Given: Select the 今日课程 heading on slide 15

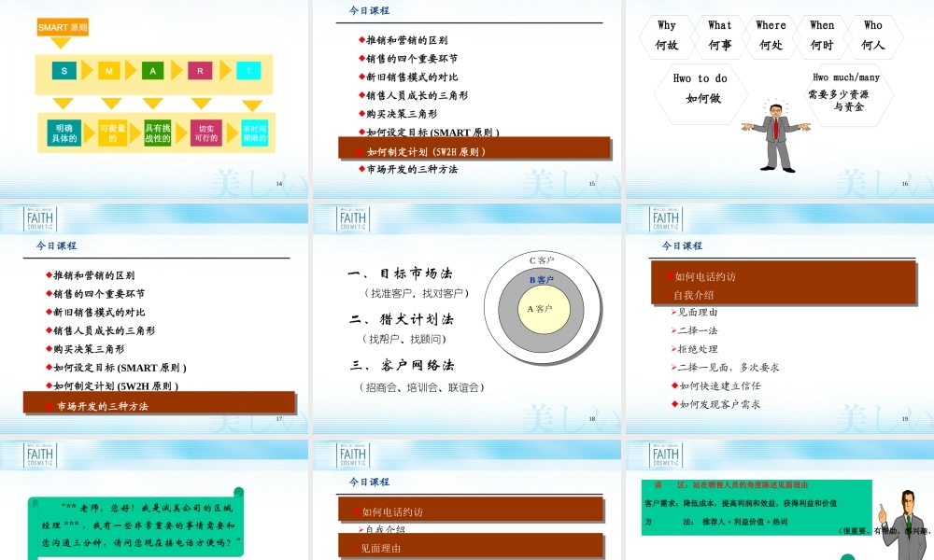Looking at the screenshot, I should [x=369, y=10].
